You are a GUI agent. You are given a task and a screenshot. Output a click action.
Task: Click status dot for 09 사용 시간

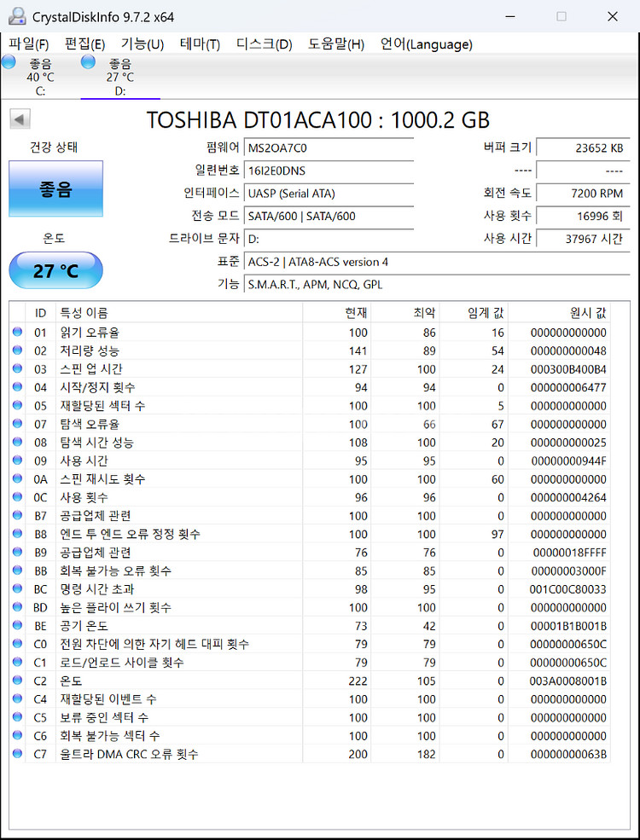(x=17, y=461)
